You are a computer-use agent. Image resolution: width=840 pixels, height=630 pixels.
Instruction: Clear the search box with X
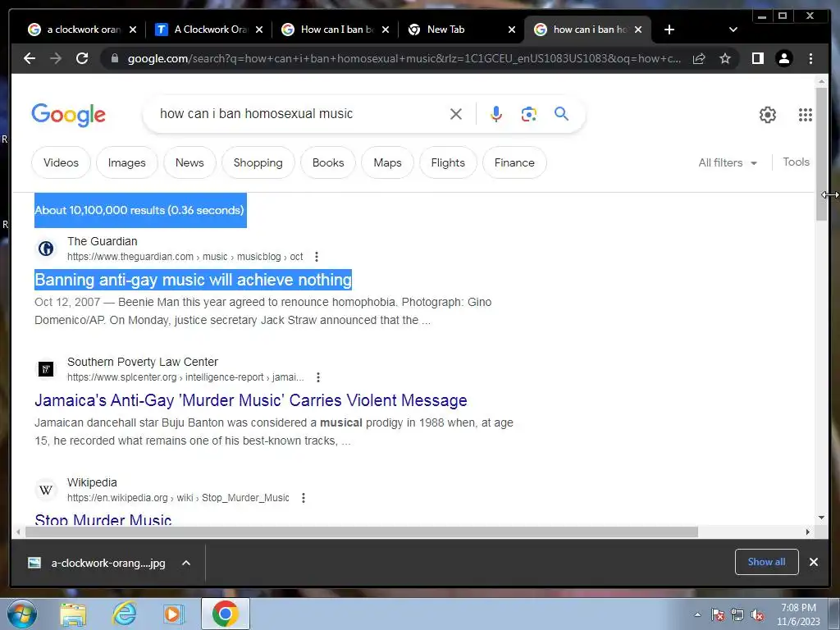(456, 114)
